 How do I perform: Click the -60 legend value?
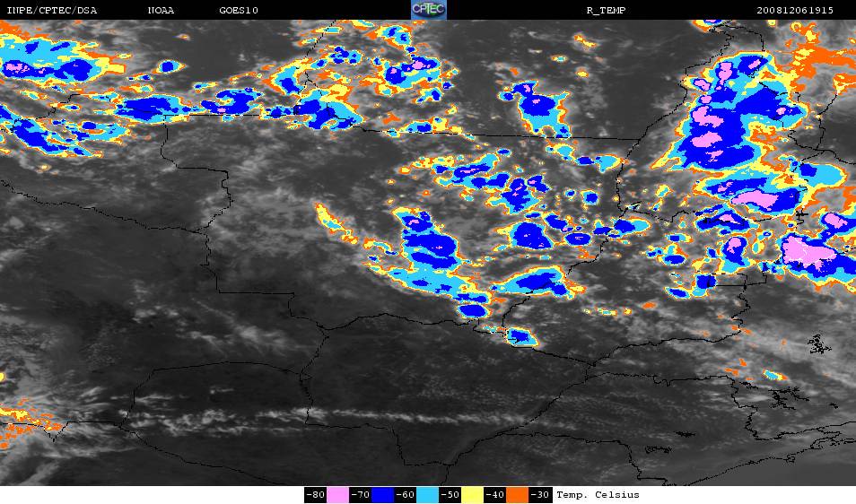click(405, 495)
